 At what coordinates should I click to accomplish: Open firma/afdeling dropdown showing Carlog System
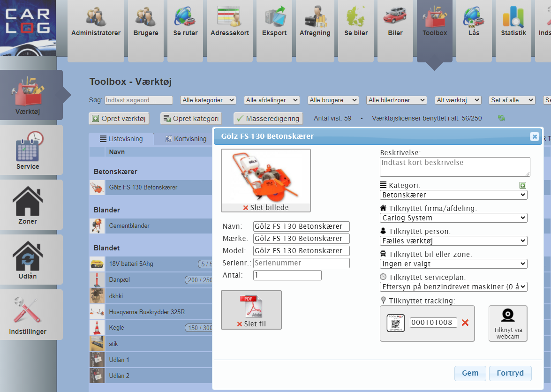453,218
